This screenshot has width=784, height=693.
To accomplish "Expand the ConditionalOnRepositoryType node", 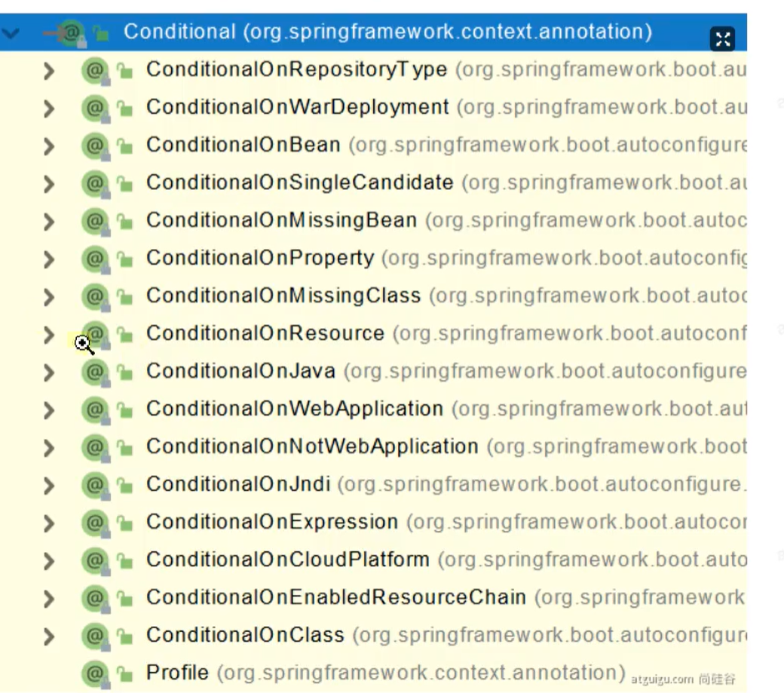I will [x=48, y=70].
